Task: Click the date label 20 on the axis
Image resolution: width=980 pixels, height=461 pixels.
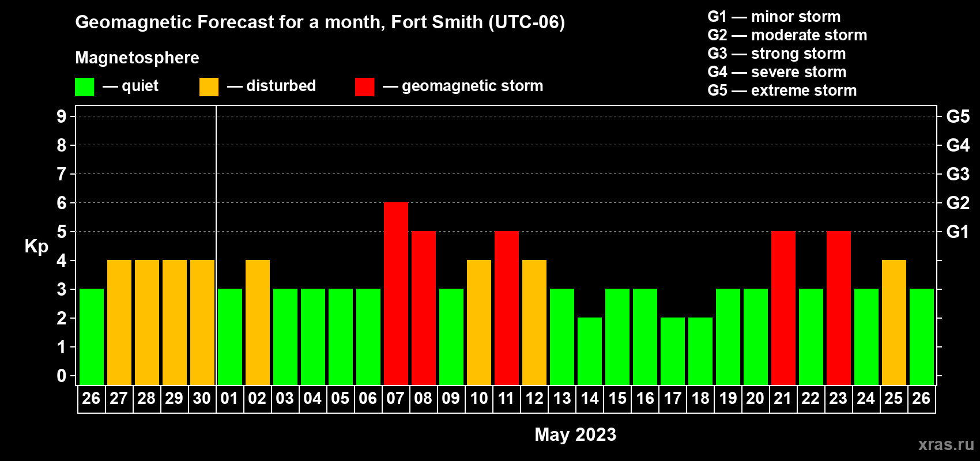Action: tap(755, 399)
